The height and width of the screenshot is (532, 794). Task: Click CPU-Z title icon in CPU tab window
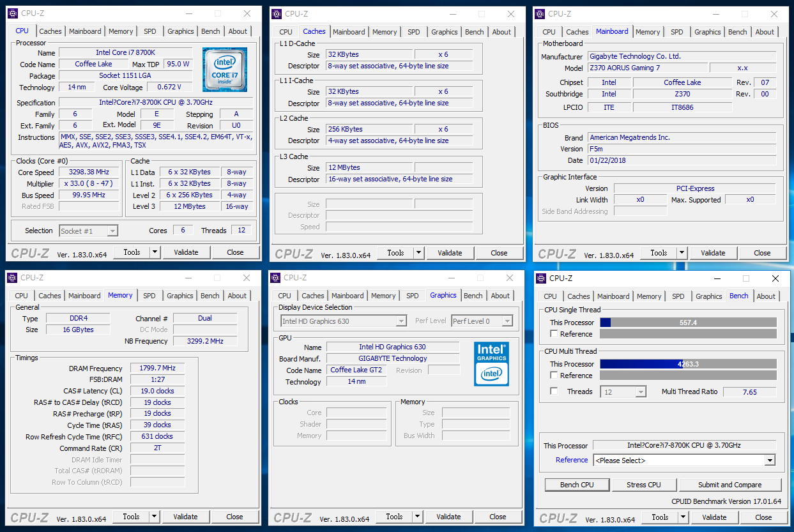click(x=13, y=13)
